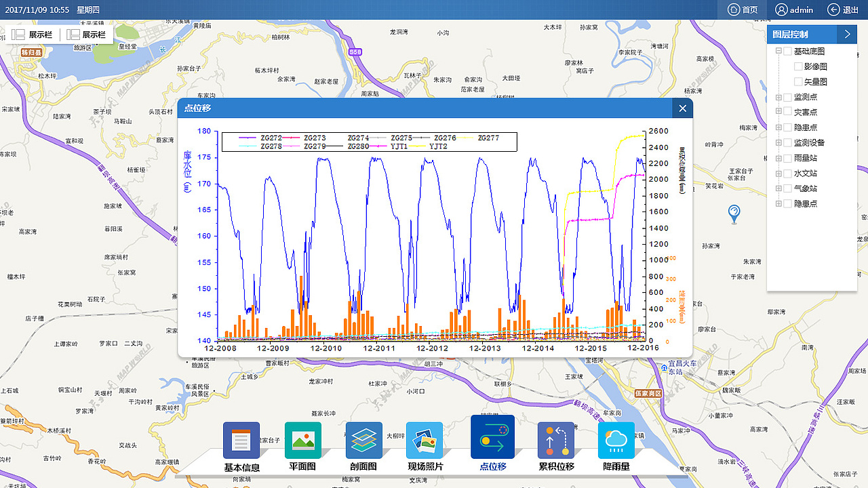Open the 平面图 plan view icon

(x=302, y=441)
